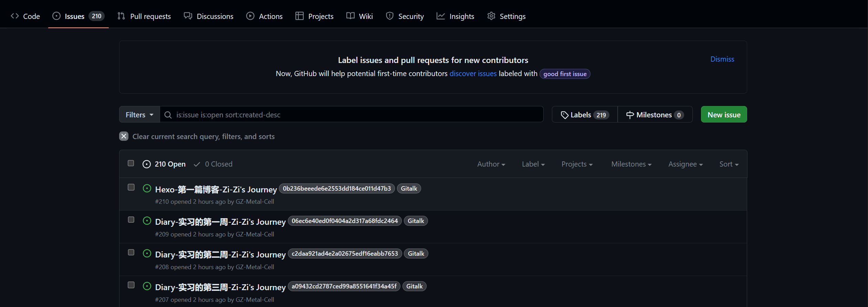Open issue Diary-实习的第二周-Zi-Zi's Journey
The height and width of the screenshot is (307, 868).
tap(220, 254)
